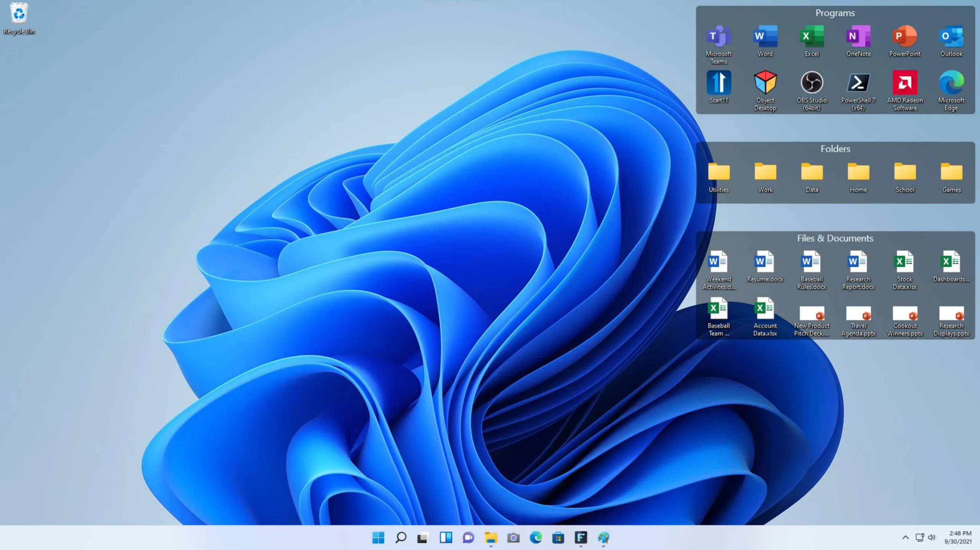Image resolution: width=980 pixels, height=550 pixels.
Task: Click the Programs section header
Action: [x=835, y=12]
